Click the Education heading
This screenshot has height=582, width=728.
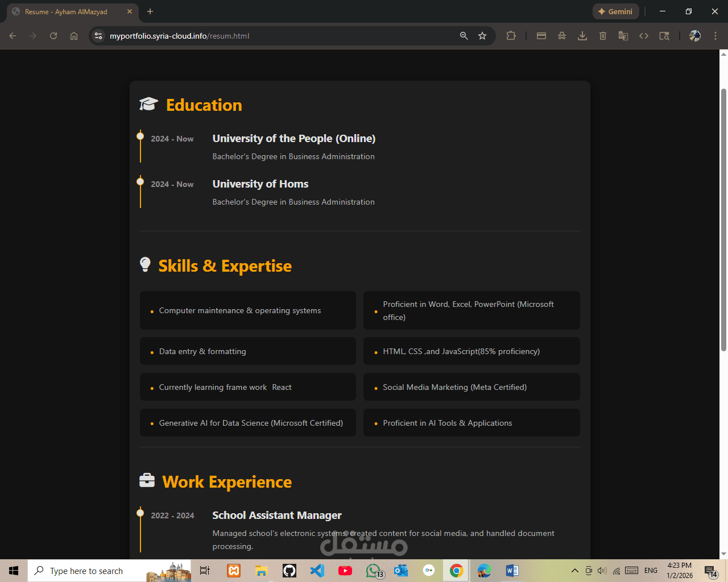tap(204, 105)
